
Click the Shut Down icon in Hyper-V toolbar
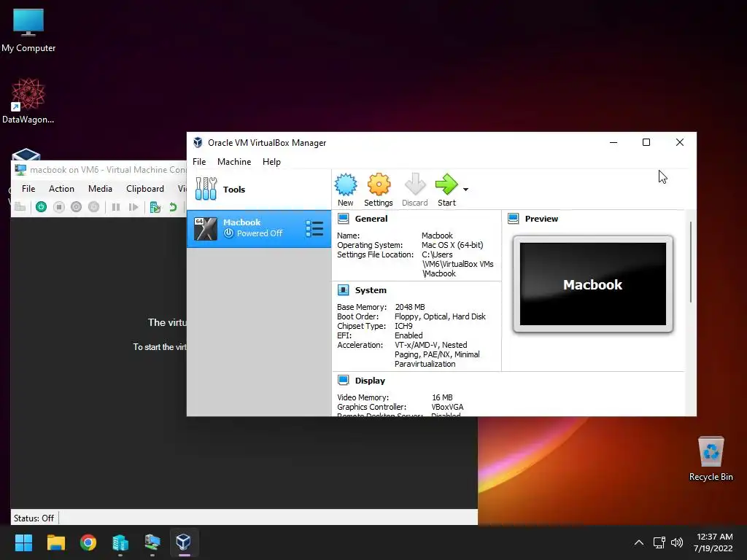click(x=76, y=206)
